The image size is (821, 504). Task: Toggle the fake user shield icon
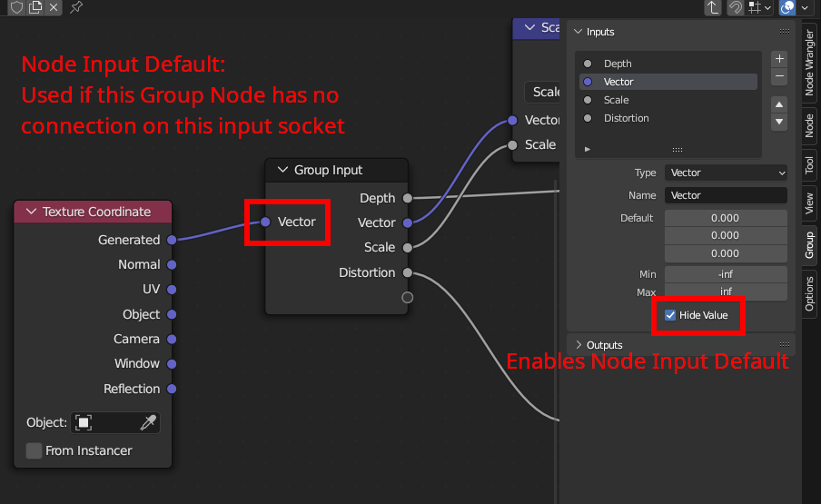16,7
